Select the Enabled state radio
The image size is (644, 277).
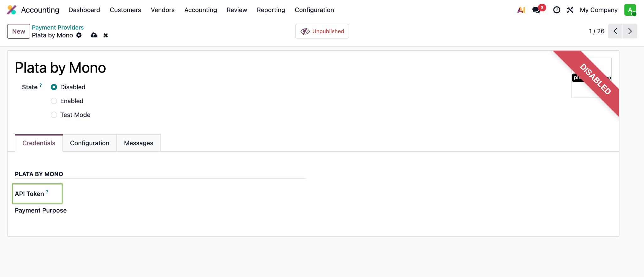pos(54,101)
